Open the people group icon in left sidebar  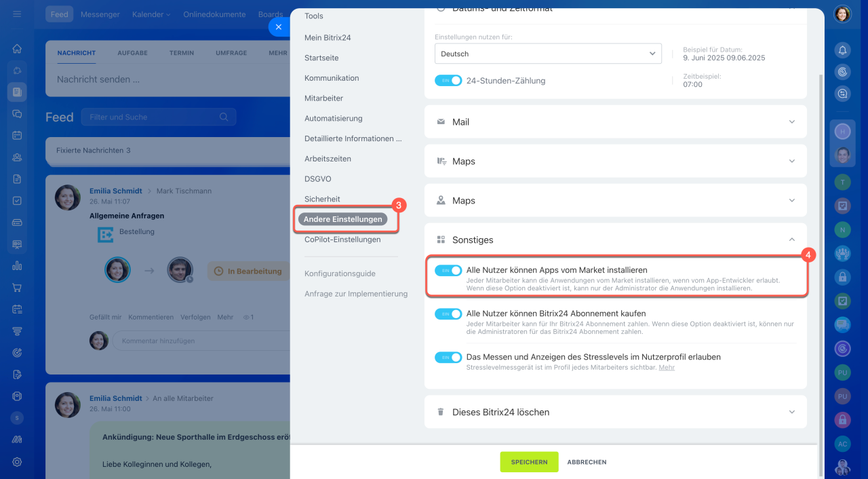point(17,157)
